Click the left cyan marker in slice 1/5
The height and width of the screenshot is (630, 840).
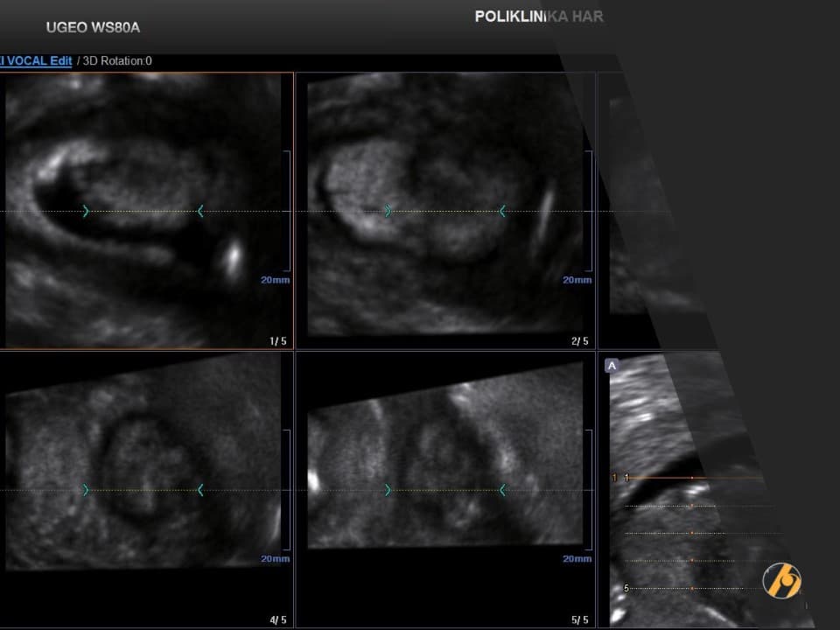[x=86, y=211]
